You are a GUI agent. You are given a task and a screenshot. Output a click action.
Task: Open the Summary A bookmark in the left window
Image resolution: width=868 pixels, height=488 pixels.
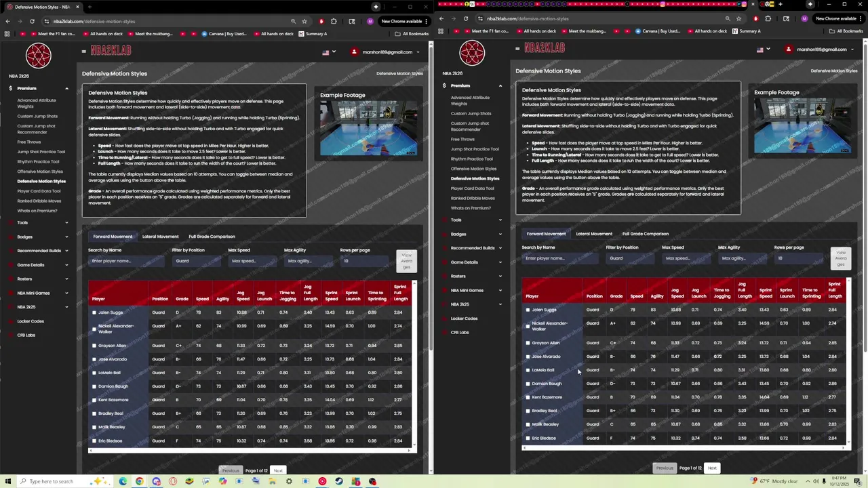[313, 33]
